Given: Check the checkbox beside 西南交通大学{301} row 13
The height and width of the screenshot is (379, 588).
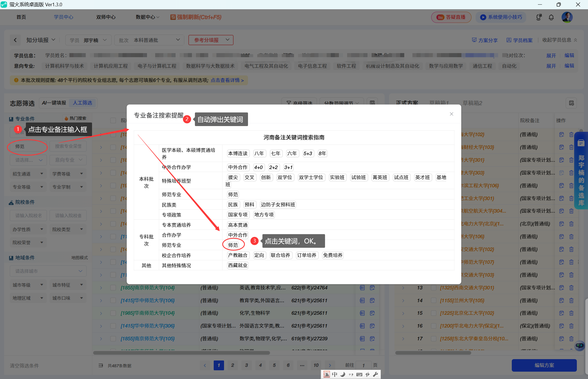Looking at the screenshot, I should pos(433,288).
